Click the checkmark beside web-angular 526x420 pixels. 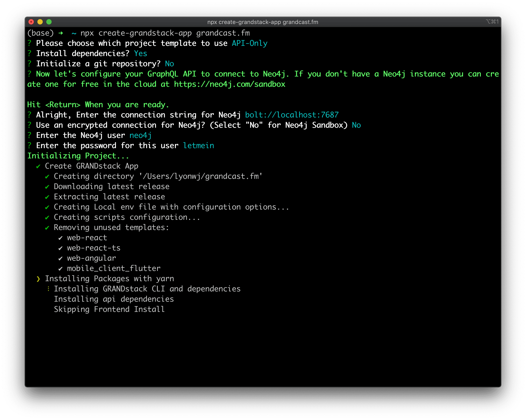click(x=61, y=258)
